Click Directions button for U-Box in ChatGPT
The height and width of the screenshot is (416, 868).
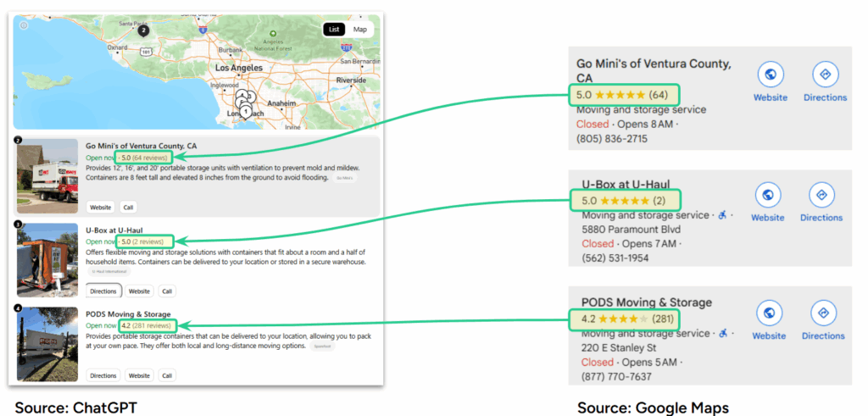pos(103,291)
